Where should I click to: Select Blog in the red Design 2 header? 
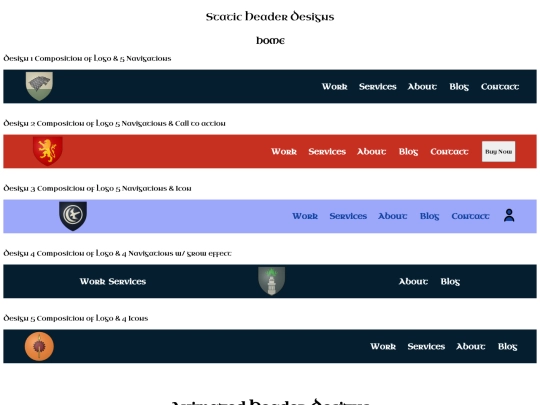pyautogui.click(x=408, y=152)
